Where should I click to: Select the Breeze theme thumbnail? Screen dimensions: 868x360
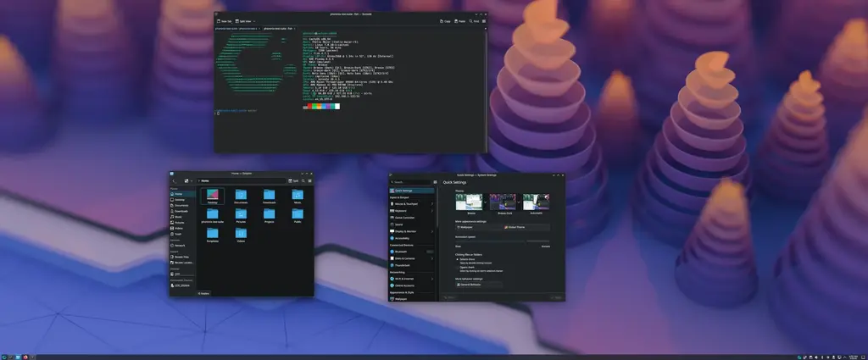tap(469, 202)
